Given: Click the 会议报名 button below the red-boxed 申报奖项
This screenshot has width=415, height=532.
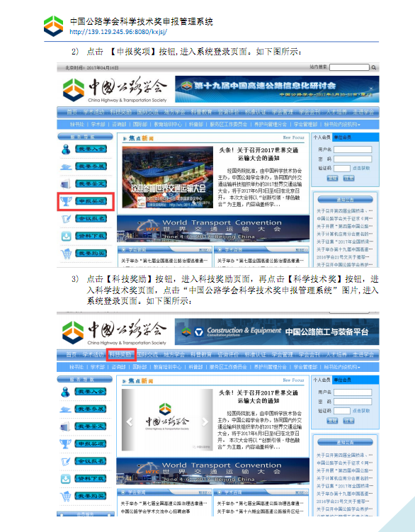Looking at the screenshot, I should 91,218.
